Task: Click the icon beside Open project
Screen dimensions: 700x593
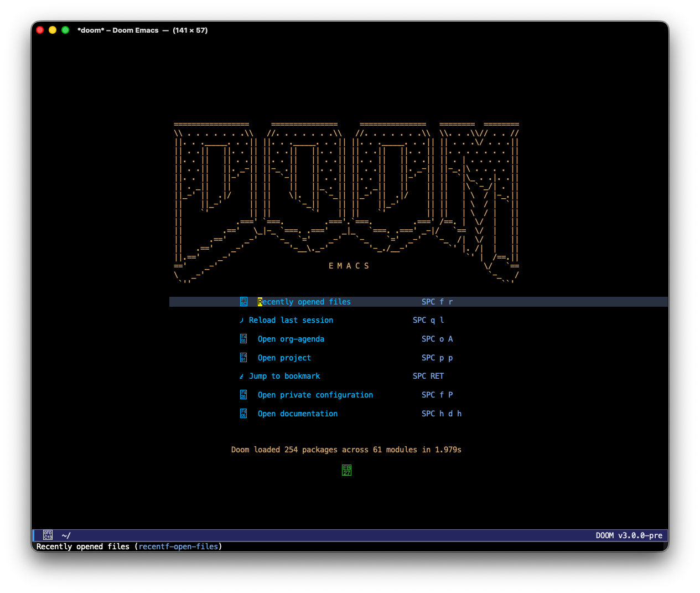Action: (x=243, y=358)
